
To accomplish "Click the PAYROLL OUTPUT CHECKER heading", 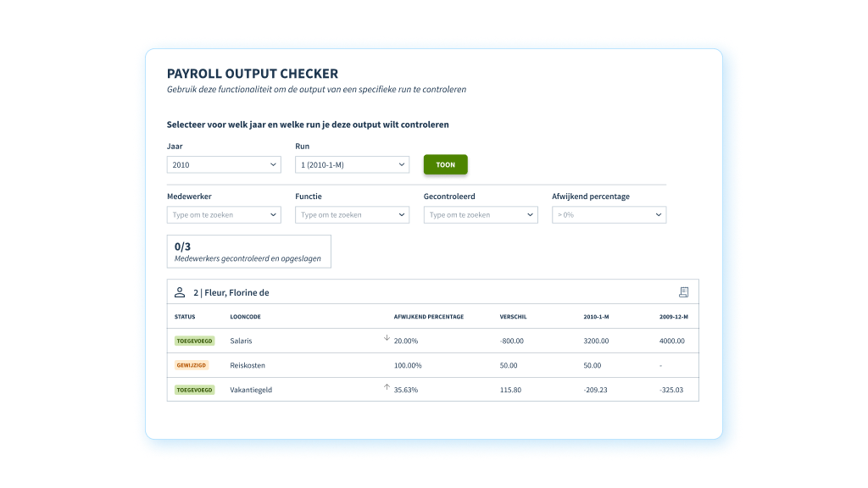I will 253,74.
